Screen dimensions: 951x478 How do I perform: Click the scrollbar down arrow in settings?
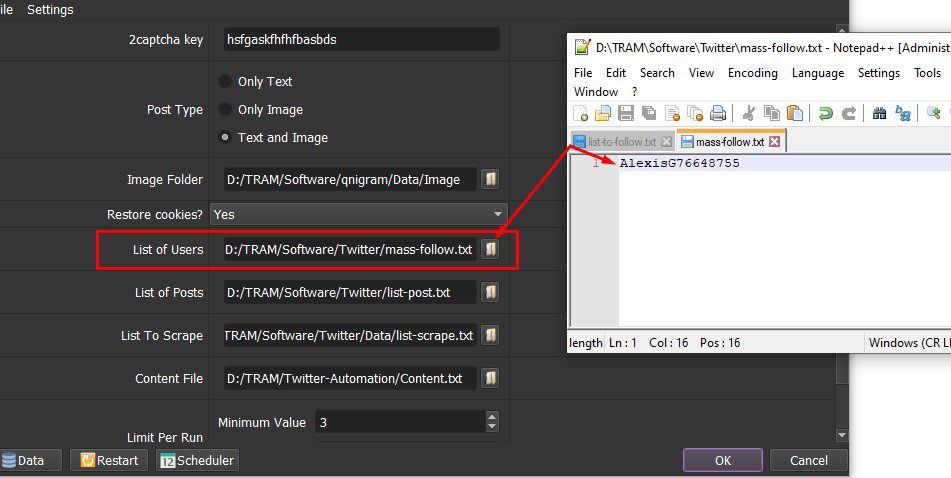842,435
